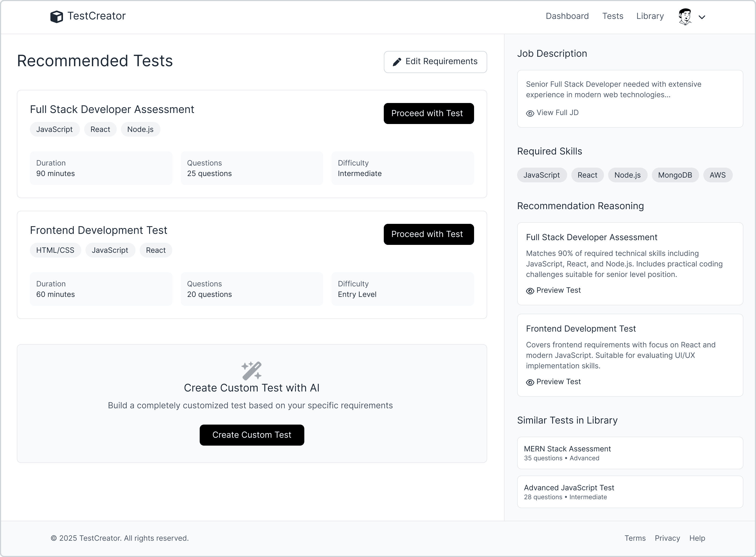The image size is (756, 557).
Task: Click the TestCreator cube logo icon
Action: point(57,17)
